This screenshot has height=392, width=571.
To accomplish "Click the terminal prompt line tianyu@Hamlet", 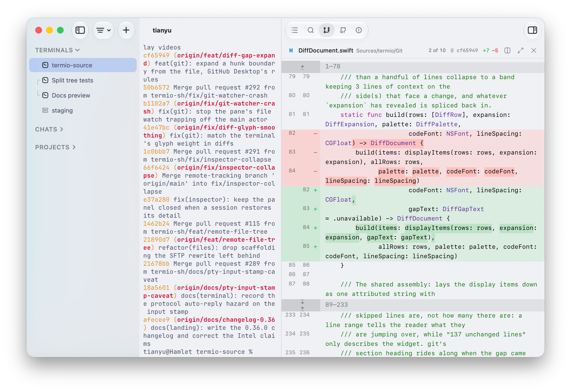I will [x=198, y=352].
